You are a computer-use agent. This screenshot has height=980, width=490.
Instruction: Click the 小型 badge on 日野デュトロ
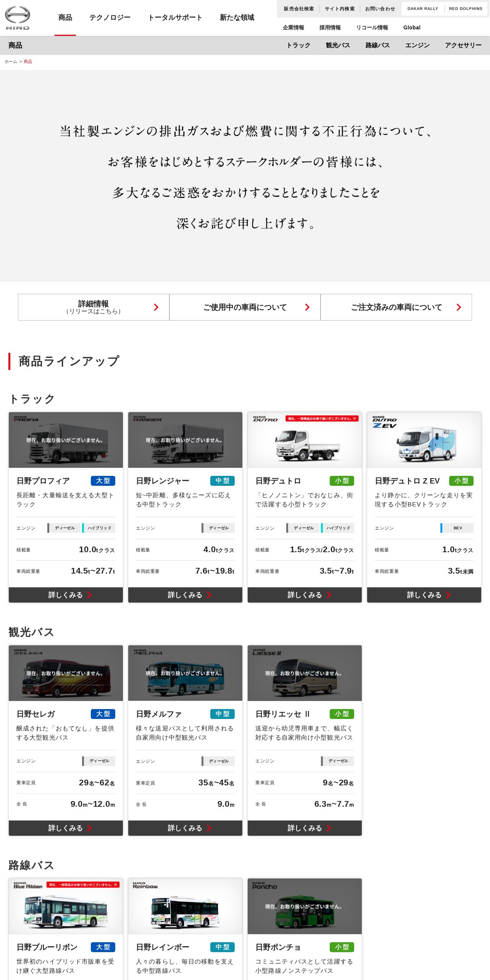[x=342, y=481]
